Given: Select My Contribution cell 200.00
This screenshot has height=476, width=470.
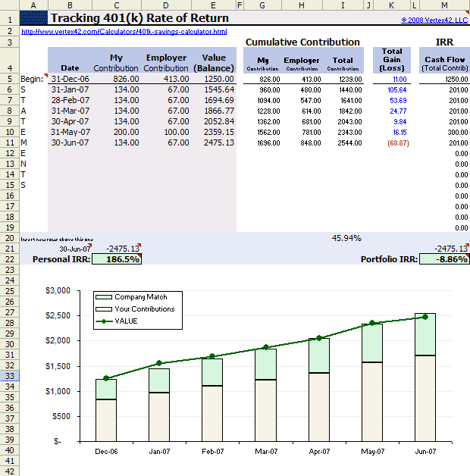Looking at the screenshot, I should [x=117, y=132].
